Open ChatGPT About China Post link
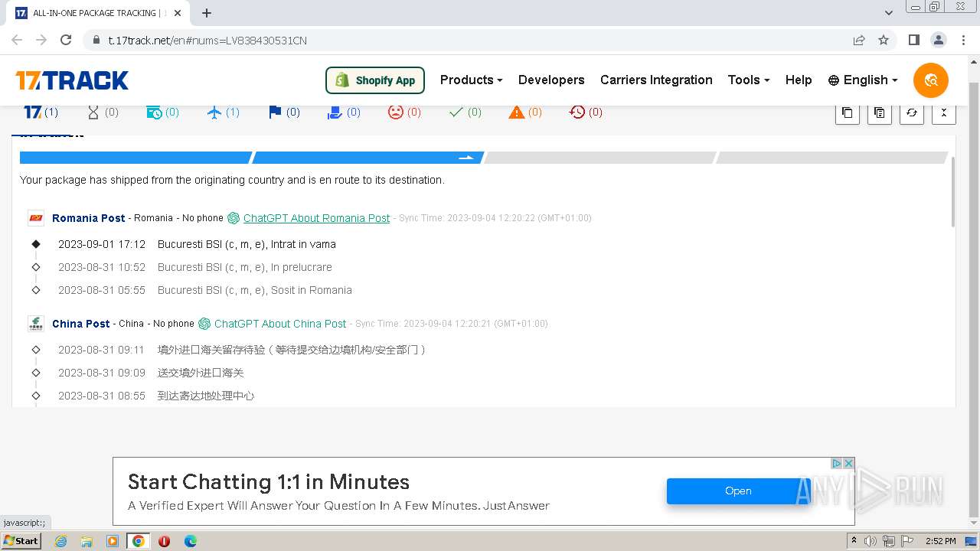The height and width of the screenshot is (551, 980). [280, 324]
